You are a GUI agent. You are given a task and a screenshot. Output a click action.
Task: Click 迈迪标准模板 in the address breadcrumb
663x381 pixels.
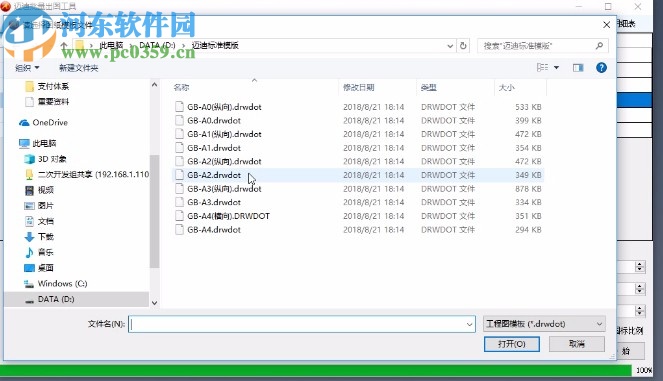pos(215,45)
